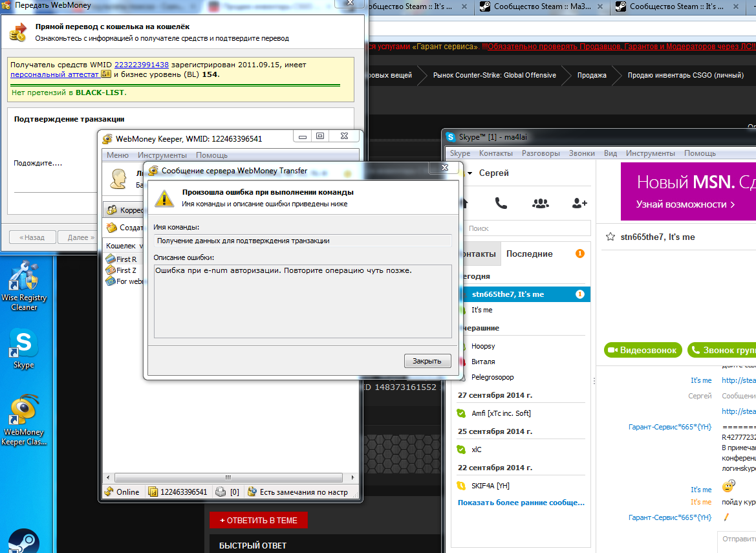Click the Создать button icon in Keeper
The height and width of the screenshot is (553, 756).
[112, 227]
